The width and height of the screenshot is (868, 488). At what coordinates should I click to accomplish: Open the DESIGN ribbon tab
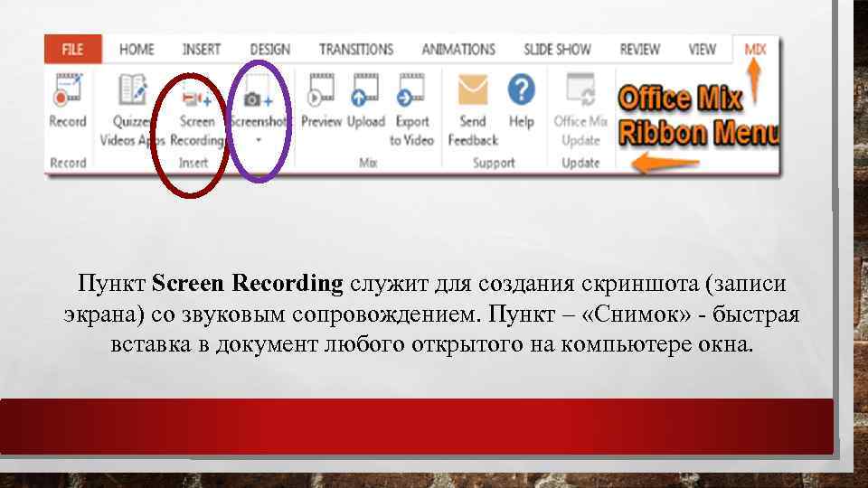[270, 49]
